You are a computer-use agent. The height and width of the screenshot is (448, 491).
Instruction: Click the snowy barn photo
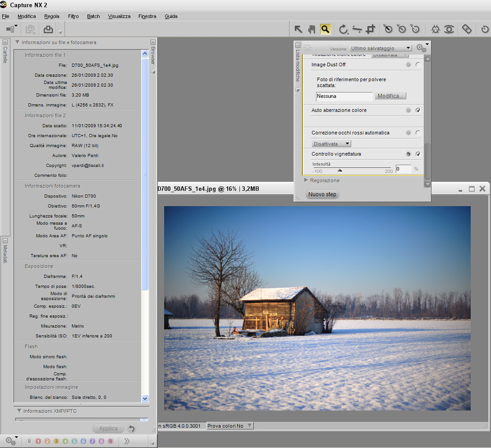[317, 308]
